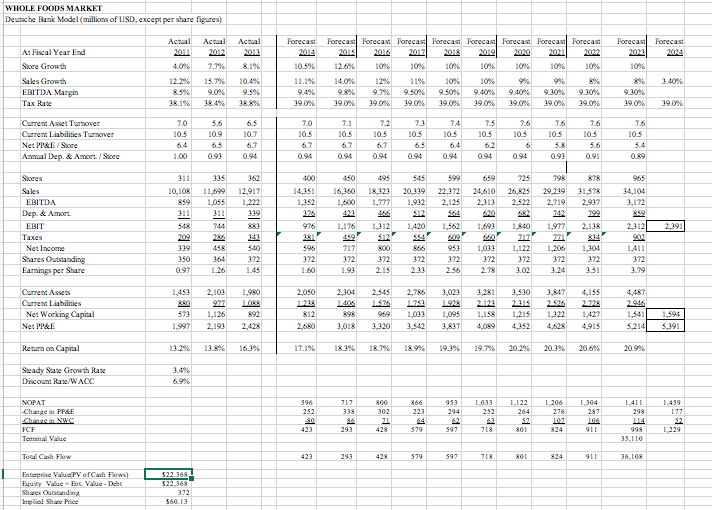Select the 2024 EBIT cell 2,391

tap(665, 226)
